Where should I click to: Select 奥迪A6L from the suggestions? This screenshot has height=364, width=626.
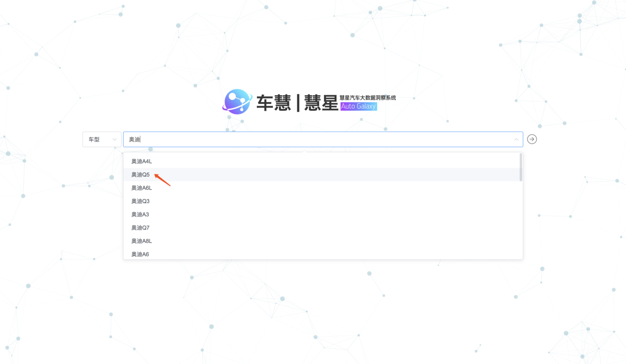click(323, 188)
